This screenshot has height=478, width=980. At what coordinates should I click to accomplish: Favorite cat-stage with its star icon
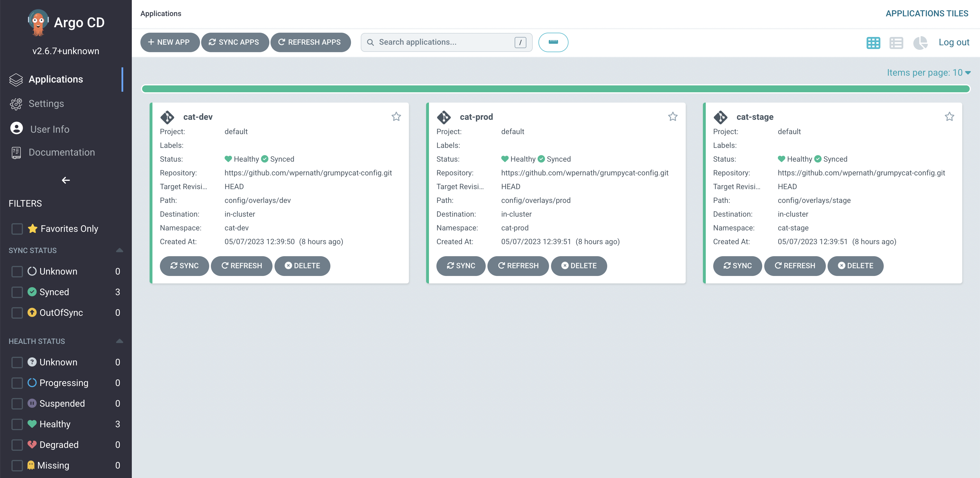click(949, 116)
